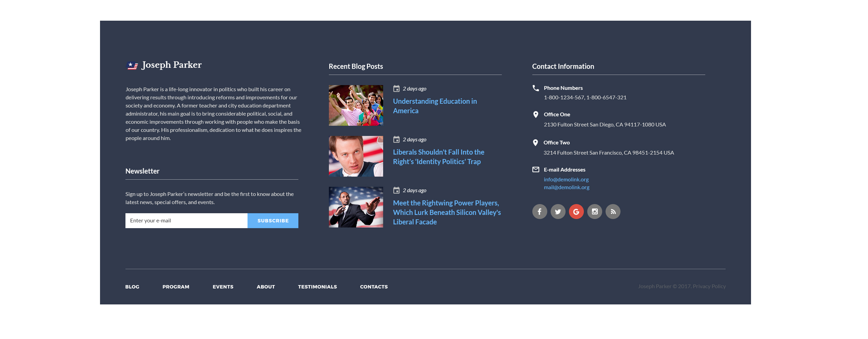The width and height of the screenshot is (868, 339).
Task: Click the 3214 Fulton Street San Francisco address
Action: coord(609,153)
